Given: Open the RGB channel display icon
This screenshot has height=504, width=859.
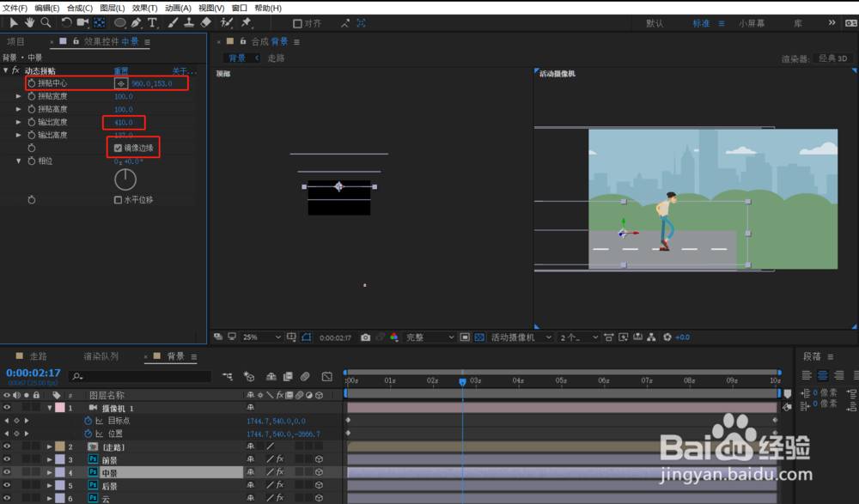Looking at the screenshot, I should [394, 337].
